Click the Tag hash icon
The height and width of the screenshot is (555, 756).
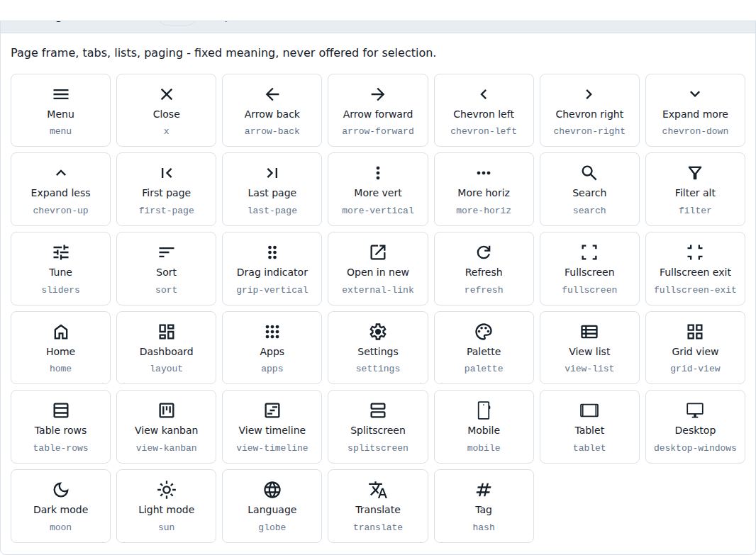[484, 490]
